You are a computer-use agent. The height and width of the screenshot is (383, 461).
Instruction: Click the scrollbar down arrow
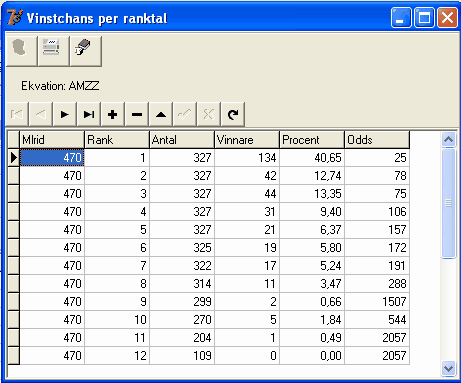(448, 369)
